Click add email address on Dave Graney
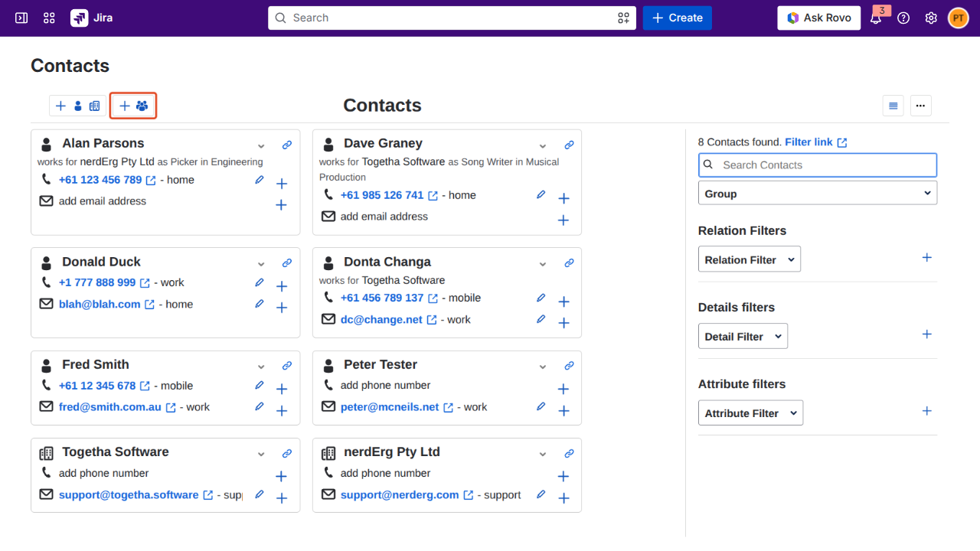The image size is (980, 551). point(384,217)
